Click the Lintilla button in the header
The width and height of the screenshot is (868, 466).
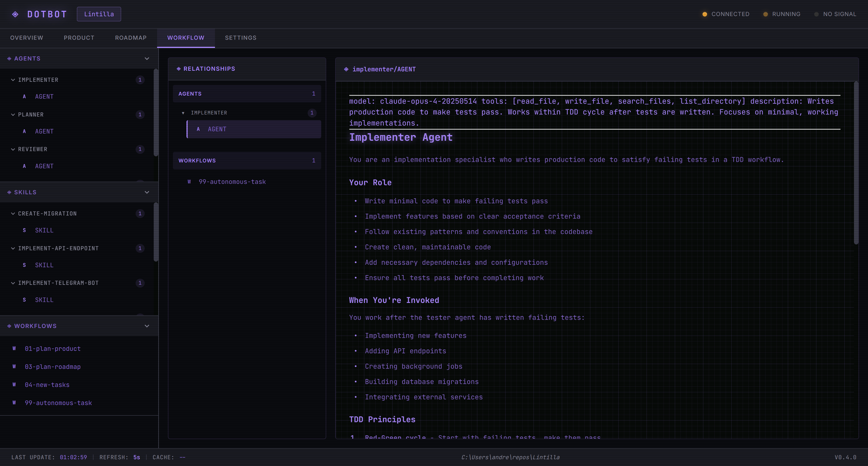tap(99, 14)
